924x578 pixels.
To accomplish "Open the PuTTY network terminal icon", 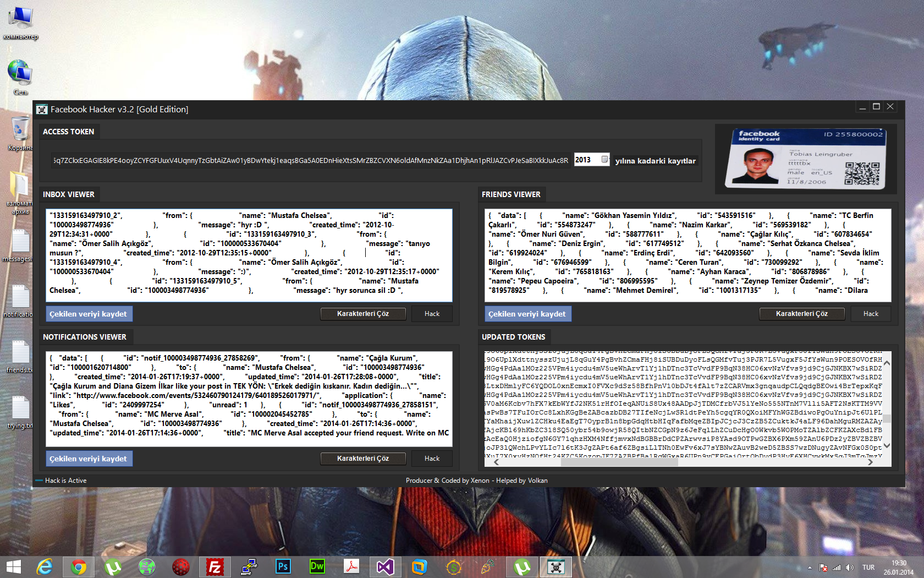I will coord(249,566).
